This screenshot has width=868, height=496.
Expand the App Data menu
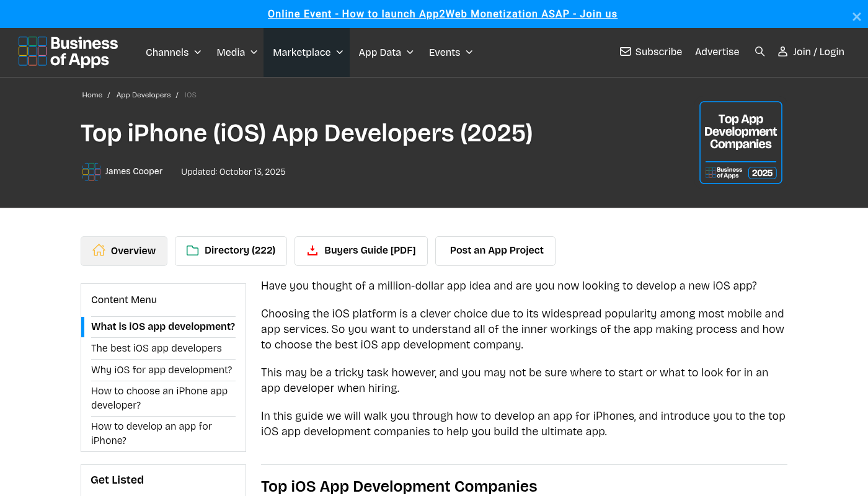(x=386, y=52)
